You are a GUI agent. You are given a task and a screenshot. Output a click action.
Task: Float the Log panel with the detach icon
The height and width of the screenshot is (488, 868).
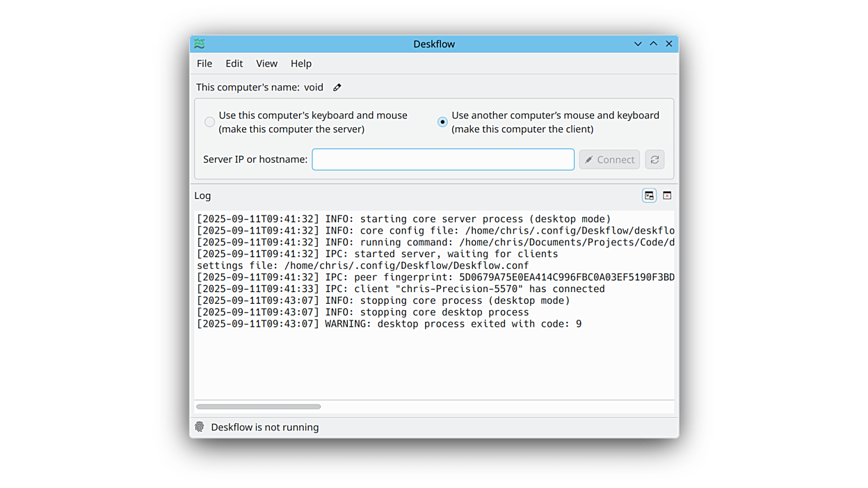click(649, 196)
